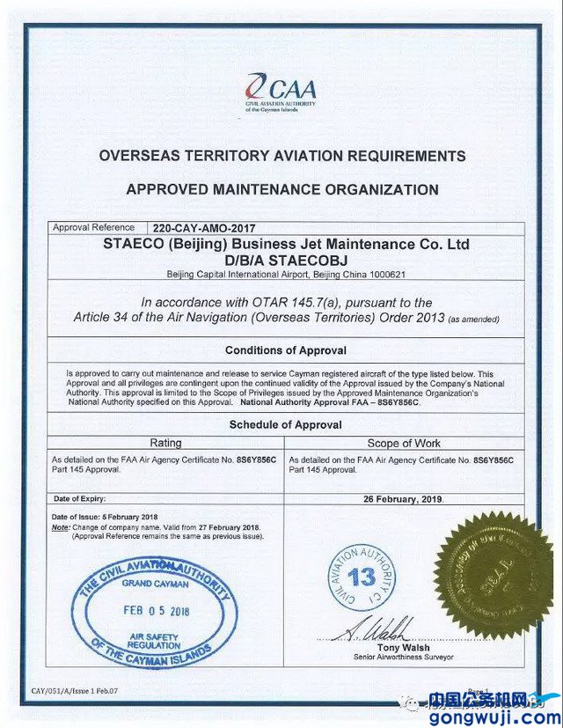Click the "Article 34 of the Air Navigation" line
The image size is (563, 728).
(x=287, y=318)
